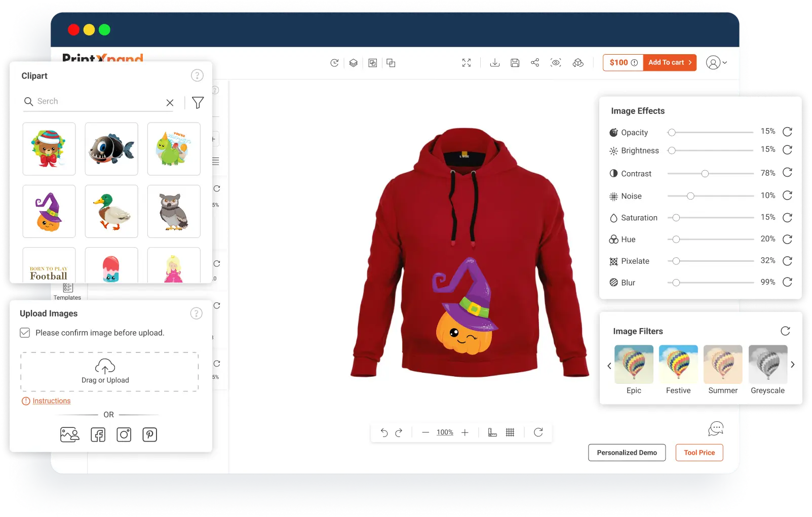Viewport: 812px width, 517px height.
Task: Click the download icon in toolbar
Action: tap(495, 63)
